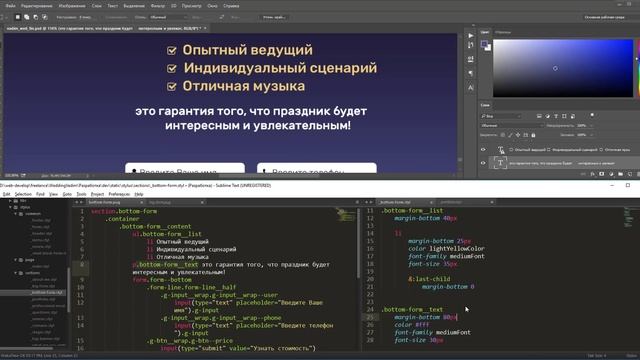Open Photoshop Файл menu
The image size is (640, 360).
[11, 6]
